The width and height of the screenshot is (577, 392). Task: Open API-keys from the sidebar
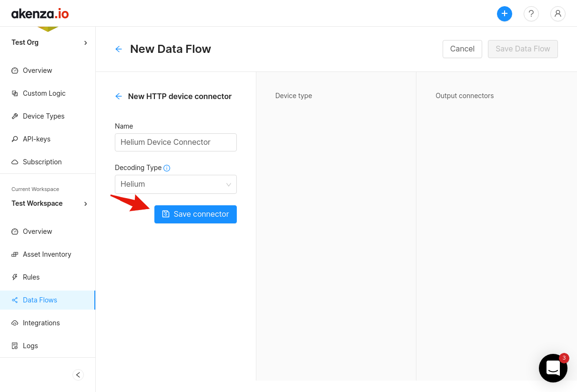pos(36,139)
